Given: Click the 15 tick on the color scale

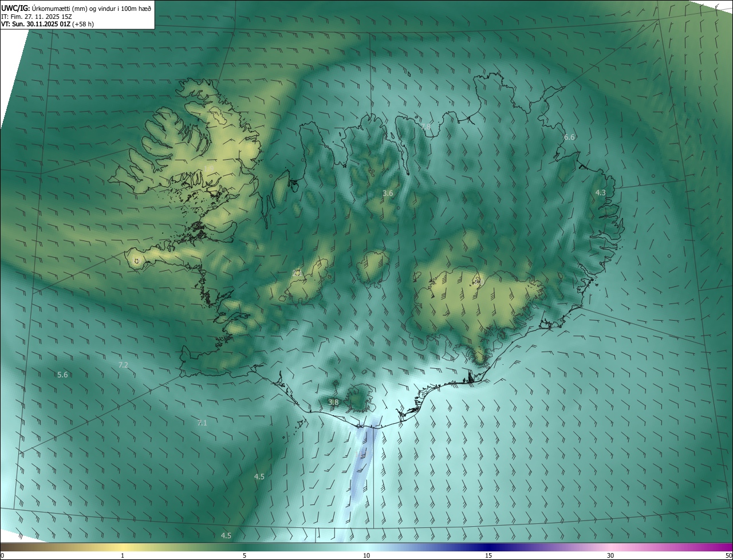Looking at the screenshot, I should [x=488, y=555].
